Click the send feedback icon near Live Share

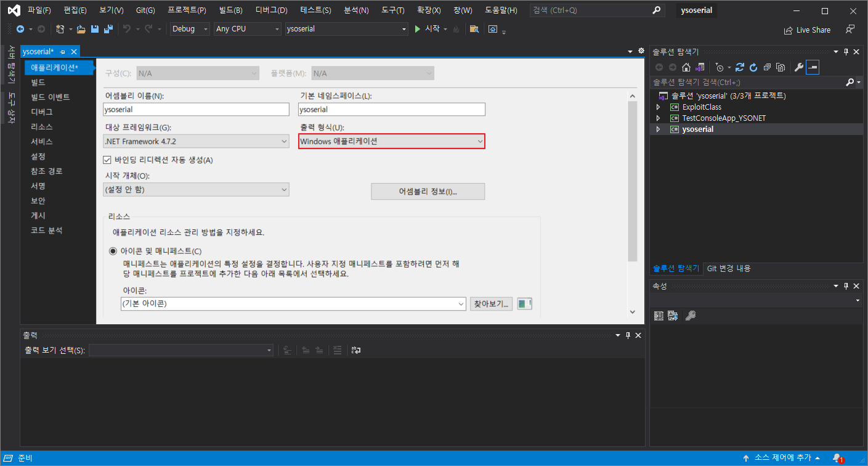[x=850, y=29]
